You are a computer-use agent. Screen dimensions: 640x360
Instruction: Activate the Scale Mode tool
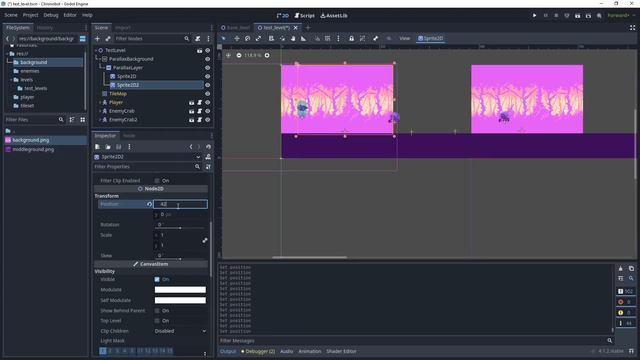pyautogui.click(x=258, y=38)
